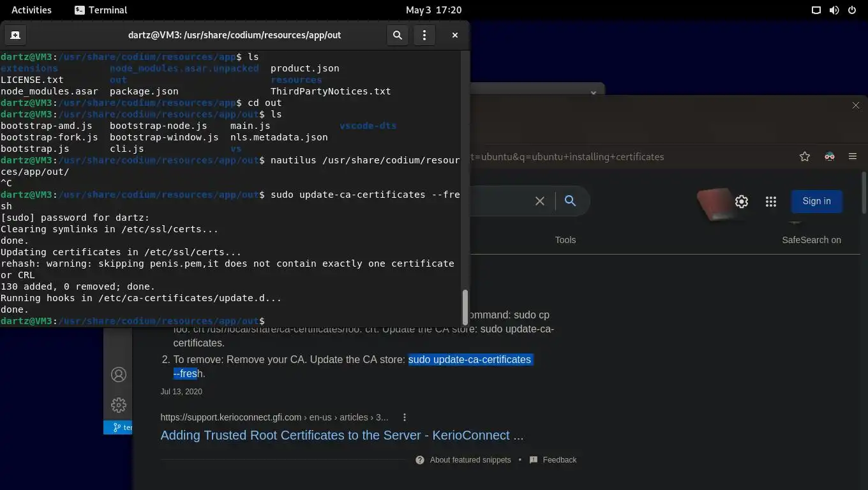Click 'LICENSE.txt' in terminal listing
868x490 pixels.
tap(32, 80)
